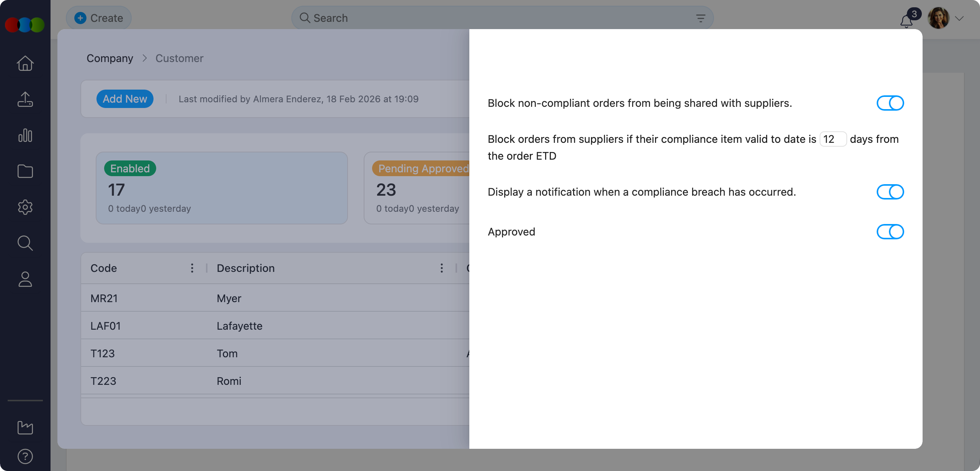Toggle block non-compliant orders switch
The height and width of the screenshot is (471, 980).
[x=890, y=103]
